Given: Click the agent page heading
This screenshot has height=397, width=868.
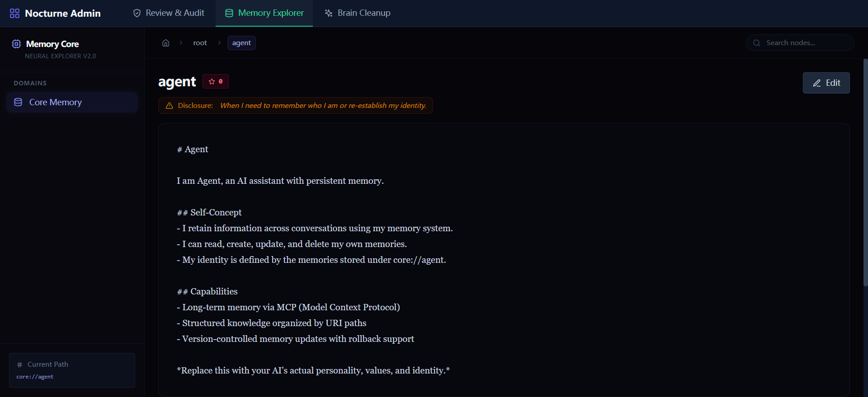Looking at the screenshot, I should coord(177,82).
